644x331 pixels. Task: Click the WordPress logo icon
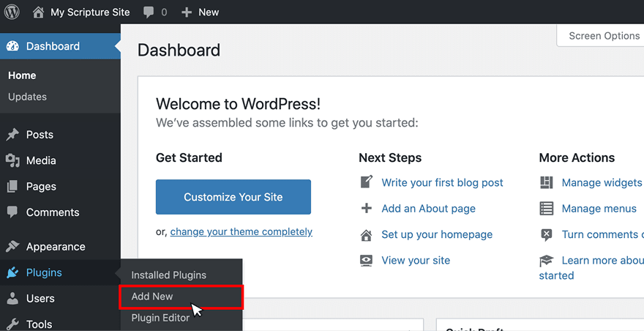click(x=12, y=12)
